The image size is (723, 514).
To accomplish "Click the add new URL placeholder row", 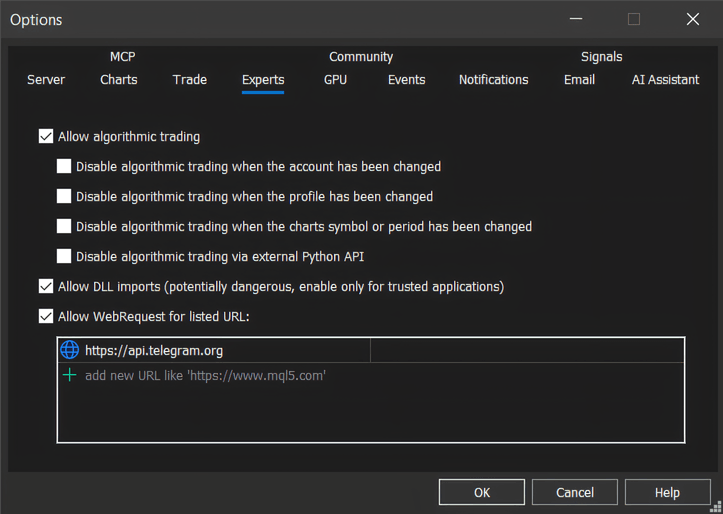I will (371, 375).
